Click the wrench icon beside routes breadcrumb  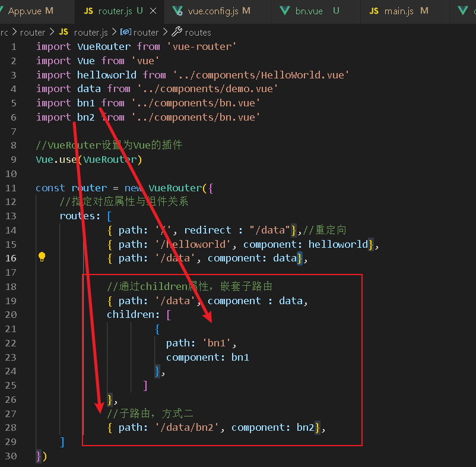[177, 31]
